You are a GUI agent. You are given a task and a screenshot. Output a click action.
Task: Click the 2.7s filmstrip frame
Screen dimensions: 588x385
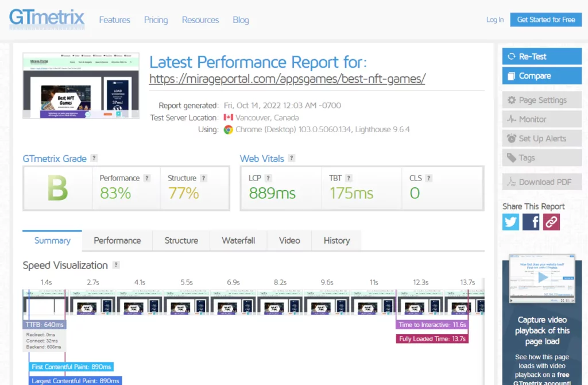[x=93, y=302]
